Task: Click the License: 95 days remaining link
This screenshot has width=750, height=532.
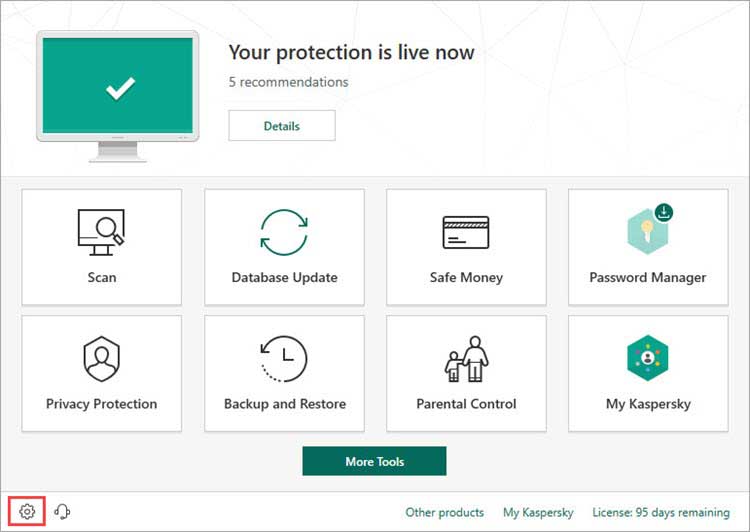Action: [661, 512]
